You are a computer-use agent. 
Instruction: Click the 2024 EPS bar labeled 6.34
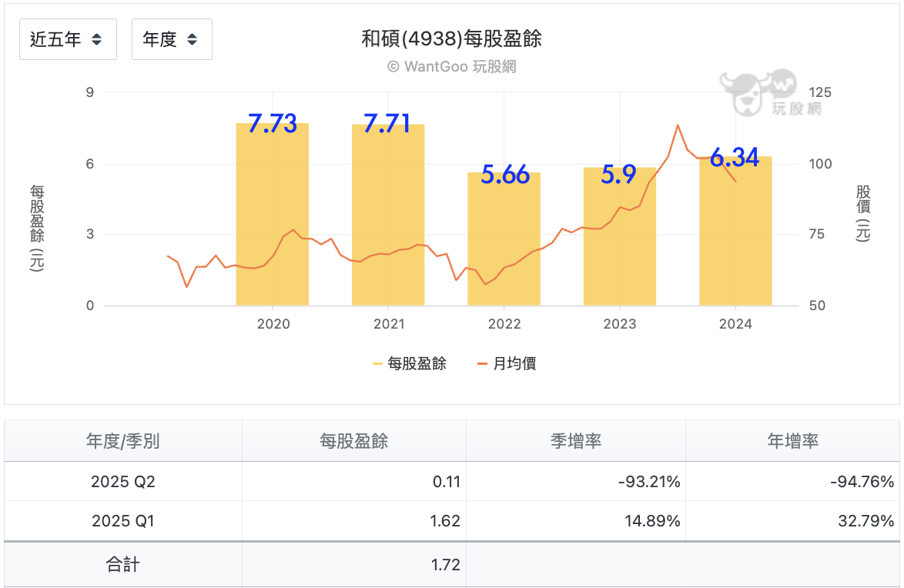pos(735,231)
